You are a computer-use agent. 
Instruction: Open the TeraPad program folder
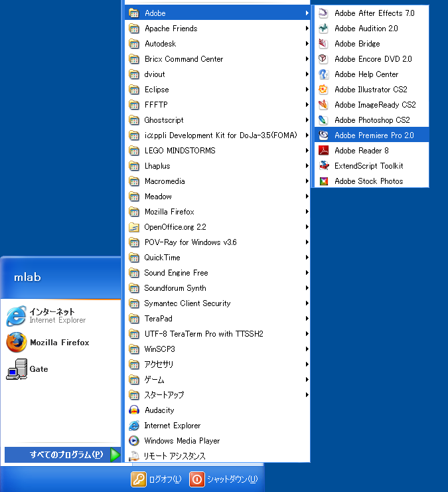coord(218,319)
